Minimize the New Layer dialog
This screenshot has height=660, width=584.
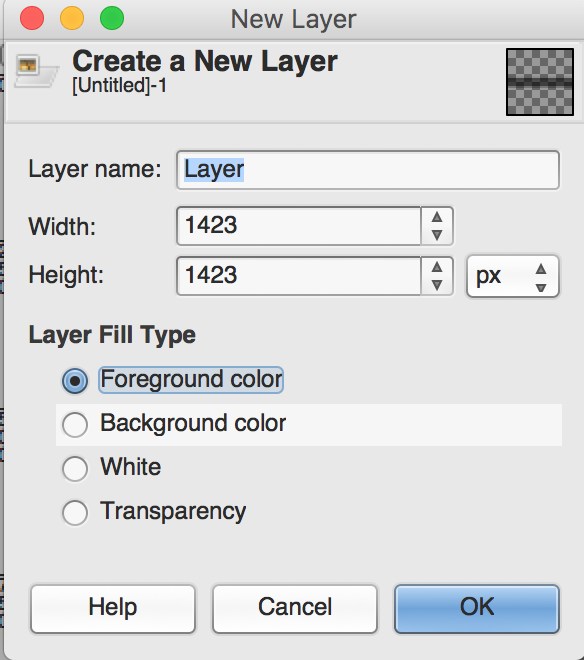[x=72, y=19]
